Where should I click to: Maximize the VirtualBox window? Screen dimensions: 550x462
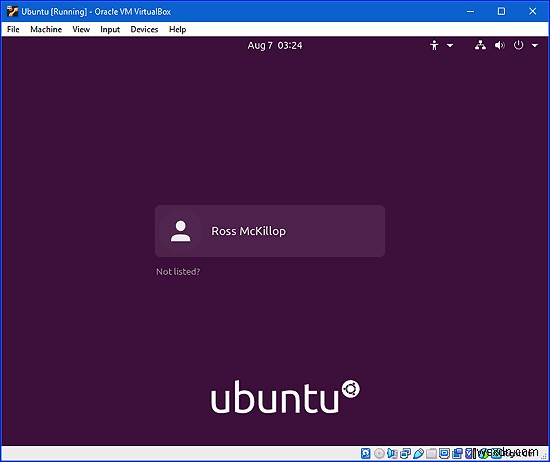click(502, 12)
